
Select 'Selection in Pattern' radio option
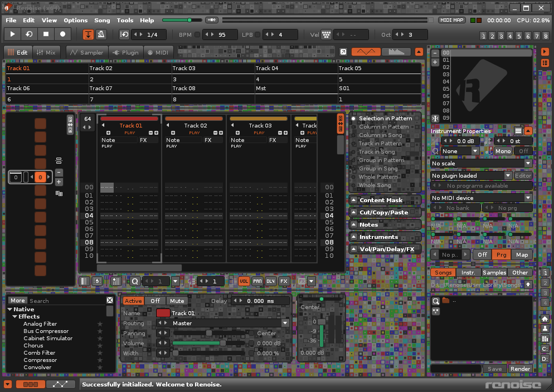pos(353,119)
